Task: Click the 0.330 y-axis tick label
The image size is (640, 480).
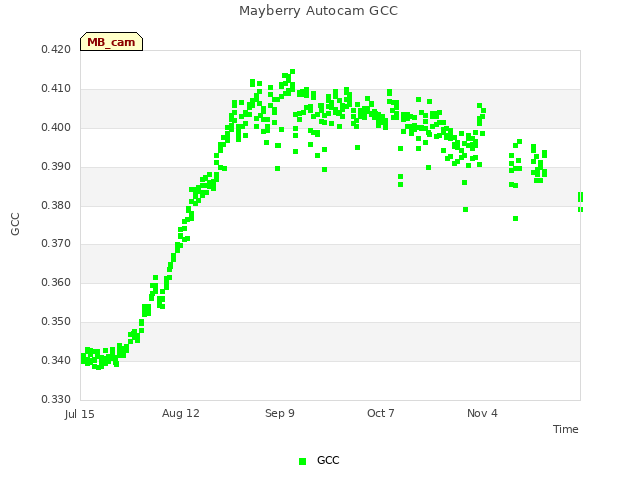Action: (56, 399)
